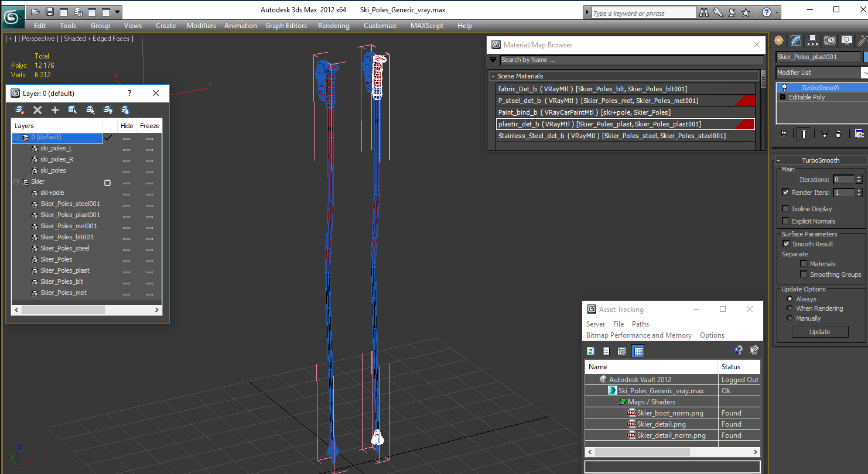Open the Rendering menu
The image size is (868, 474).
pyautogui.click(x=334, y=26)
